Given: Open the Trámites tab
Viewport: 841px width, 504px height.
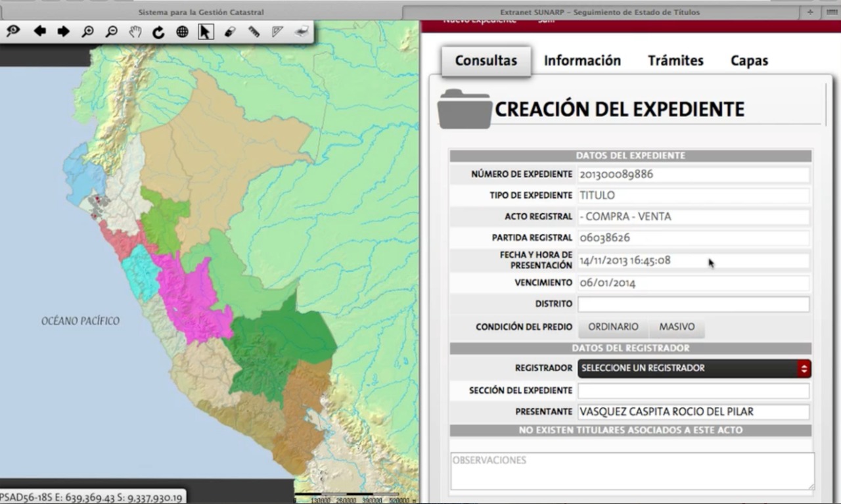Looking at the screenshot, I should tap(675, 60).
